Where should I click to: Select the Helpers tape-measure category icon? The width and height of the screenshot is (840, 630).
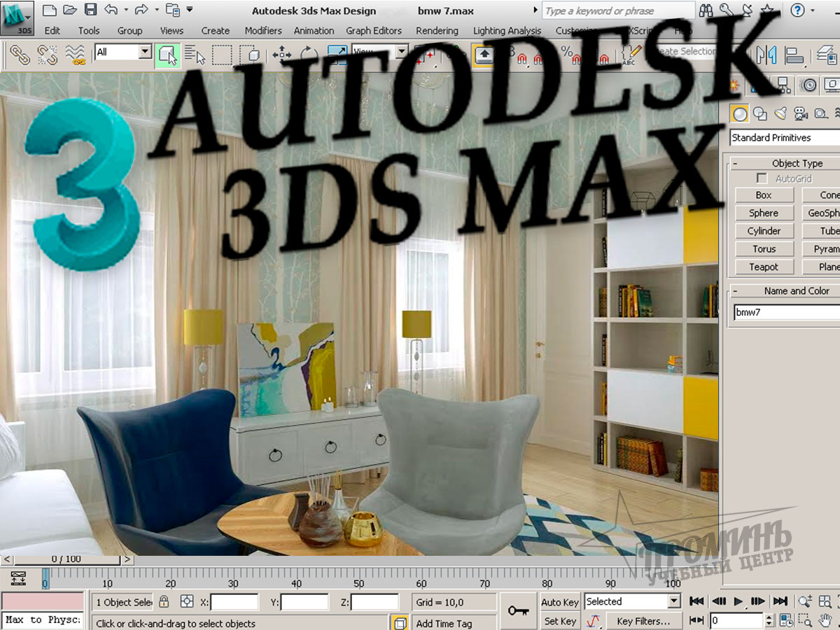(x=821, y=113)
